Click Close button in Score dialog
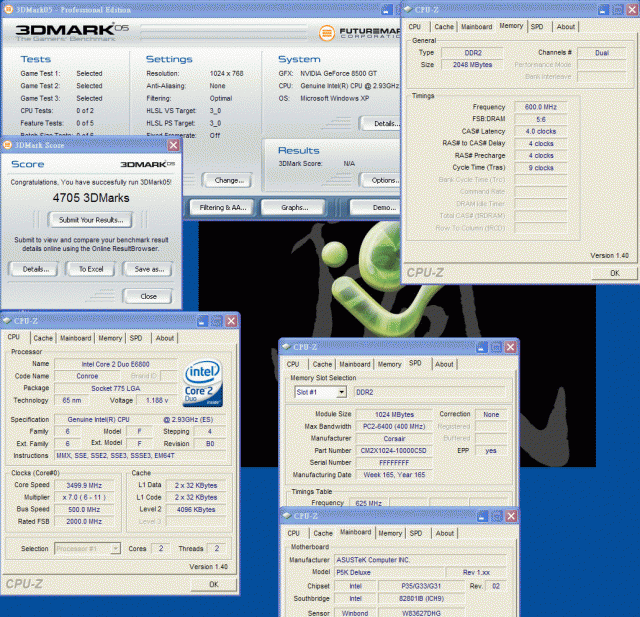 coord(148,296)
